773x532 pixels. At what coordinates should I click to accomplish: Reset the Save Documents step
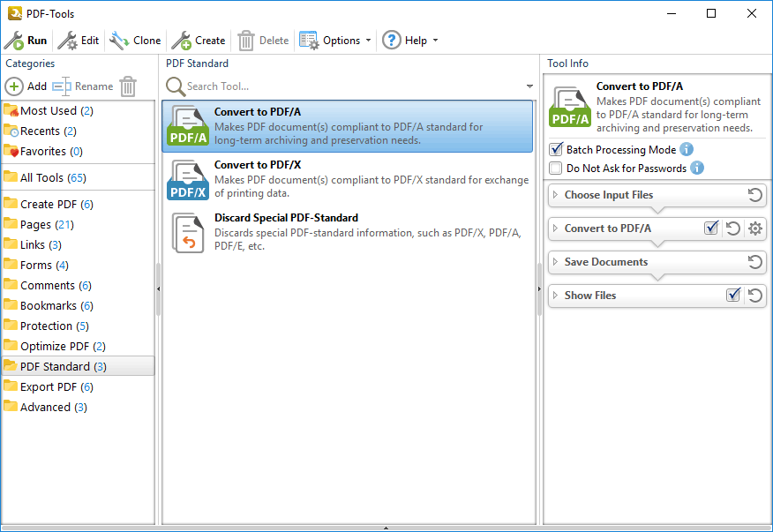754,262
